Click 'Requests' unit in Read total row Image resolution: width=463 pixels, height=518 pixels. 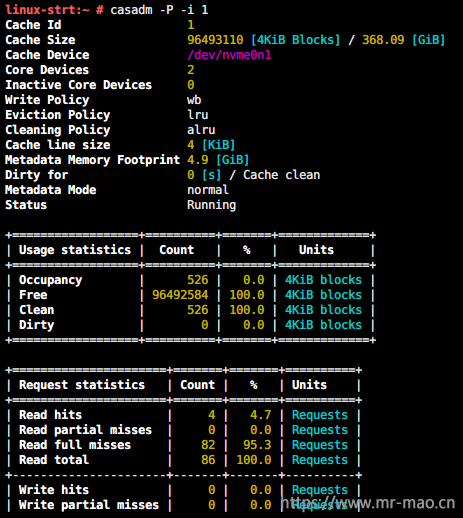click(320, 461)
